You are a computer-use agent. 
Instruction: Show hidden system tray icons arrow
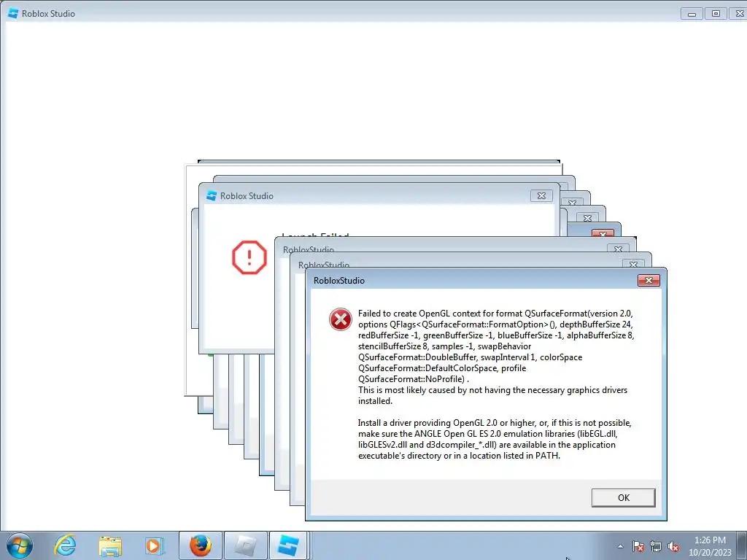click(x=620, y=546)
